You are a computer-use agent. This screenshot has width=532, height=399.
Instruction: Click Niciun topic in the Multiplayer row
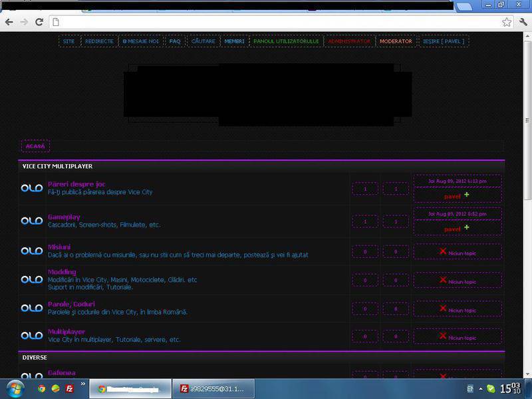pos(462,338)
